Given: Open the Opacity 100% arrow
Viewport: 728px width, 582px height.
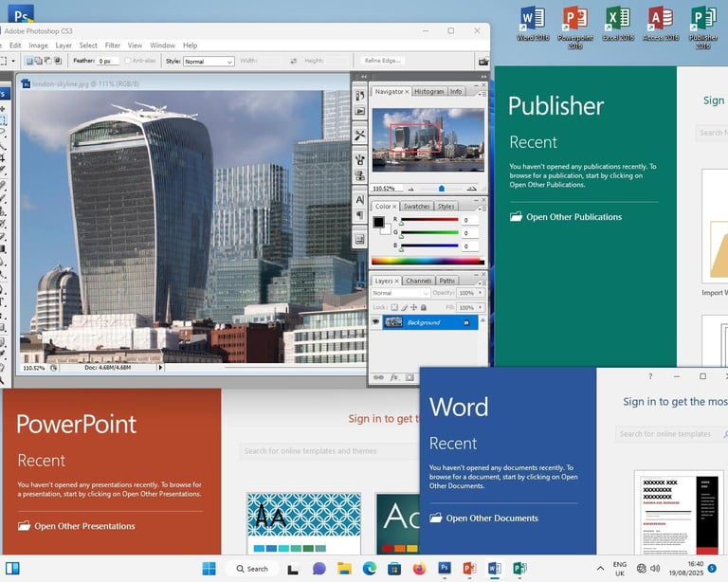Looking at the screenshot, I should pyautogui.click(x=480, y=292).
